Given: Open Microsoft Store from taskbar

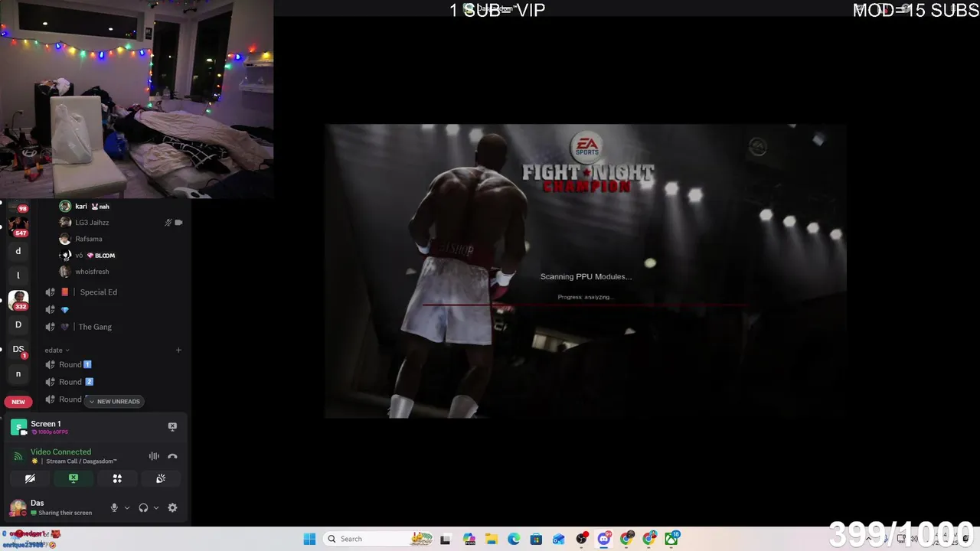Looking at the screenshot, I should (536, 539).
